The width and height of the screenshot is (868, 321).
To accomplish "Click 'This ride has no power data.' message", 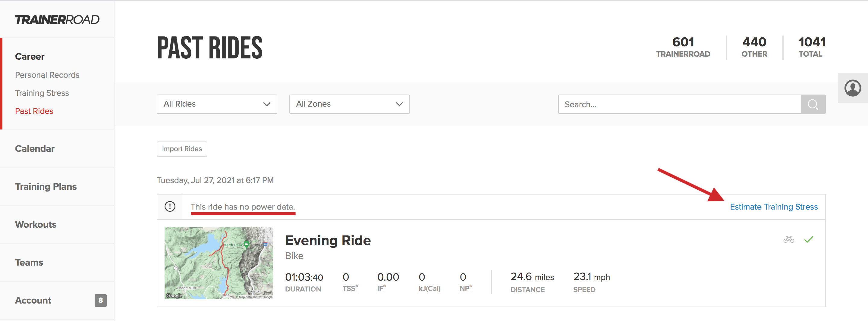I will click(x=243, y=207).
